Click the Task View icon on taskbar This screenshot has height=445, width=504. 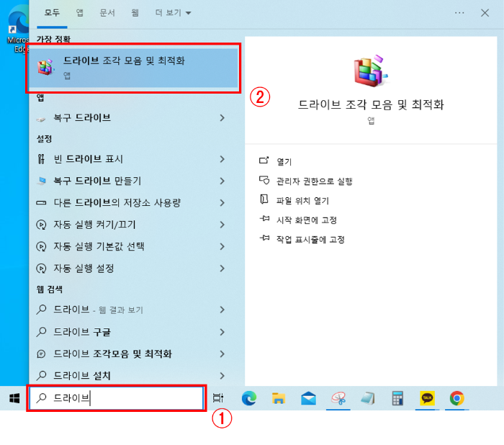tap(218, 398)
